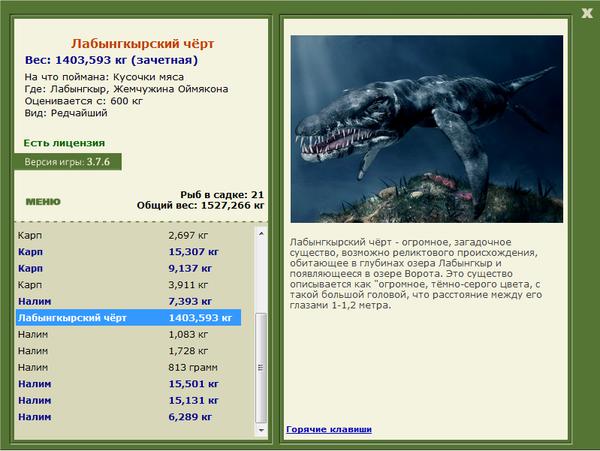Select the Карп 15,307 кг entry

click(129, 252)
